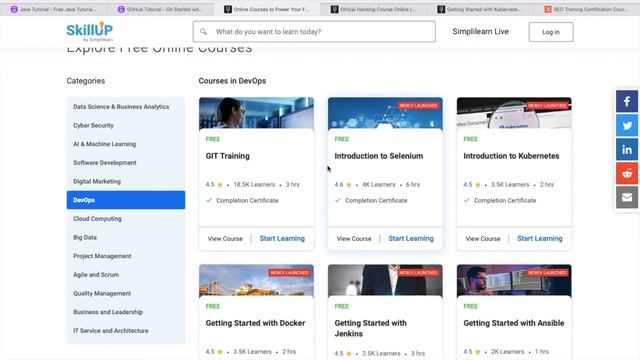
Task: Open Getting Started with Docker thumbnail
Action: coord(256,280)
